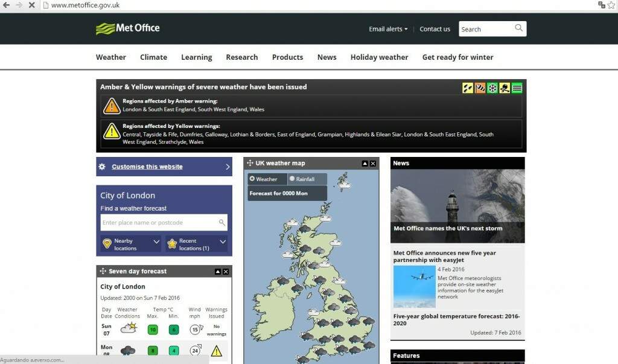Image resolution: width=618 pixels, height=364 pixels.
Task: Collapse the UK weather map panel
Action: click(x=365, y=164)
